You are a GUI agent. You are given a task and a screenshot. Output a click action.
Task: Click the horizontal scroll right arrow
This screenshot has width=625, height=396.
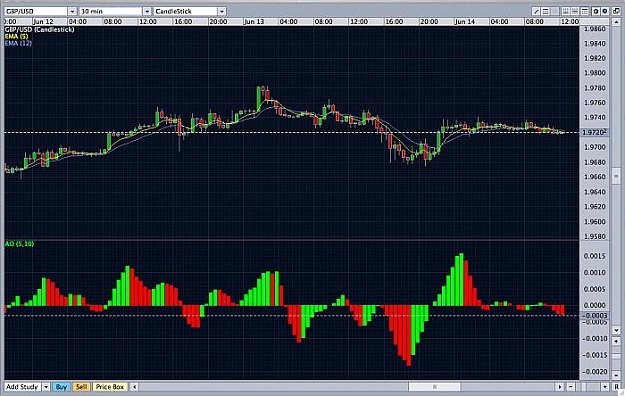(560, 387)
